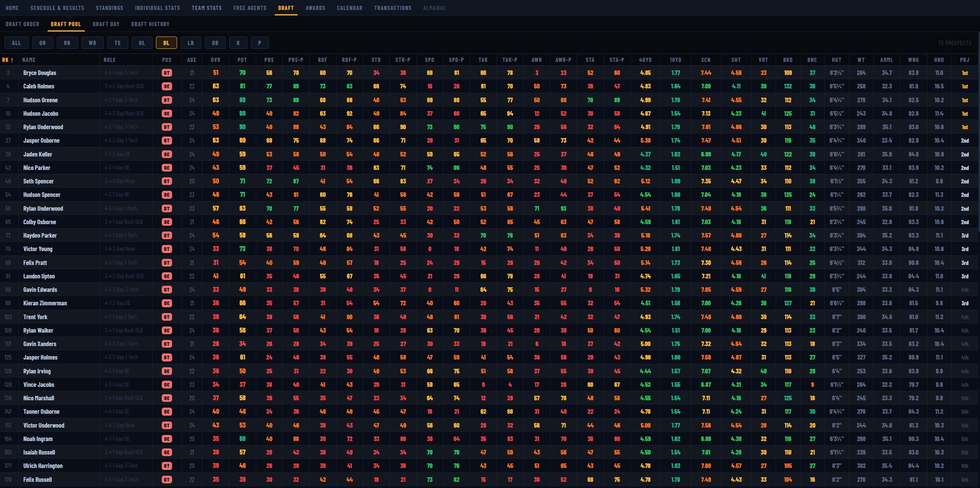Open Seth Spencer prospect profile
This screenshot has height=488, width=980.
point(38,181)
